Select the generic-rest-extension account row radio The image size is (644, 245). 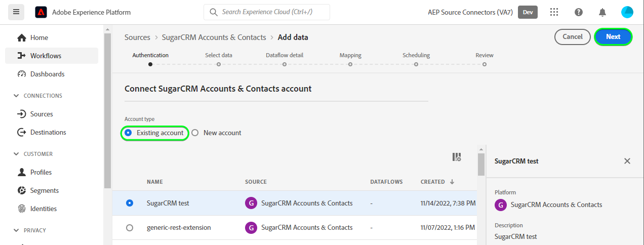[130, 228]
